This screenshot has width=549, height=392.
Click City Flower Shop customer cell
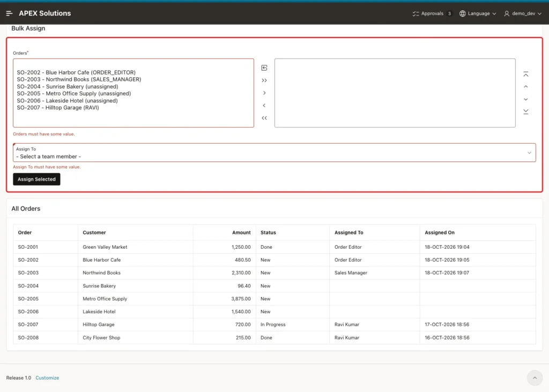tap(101, 338)
